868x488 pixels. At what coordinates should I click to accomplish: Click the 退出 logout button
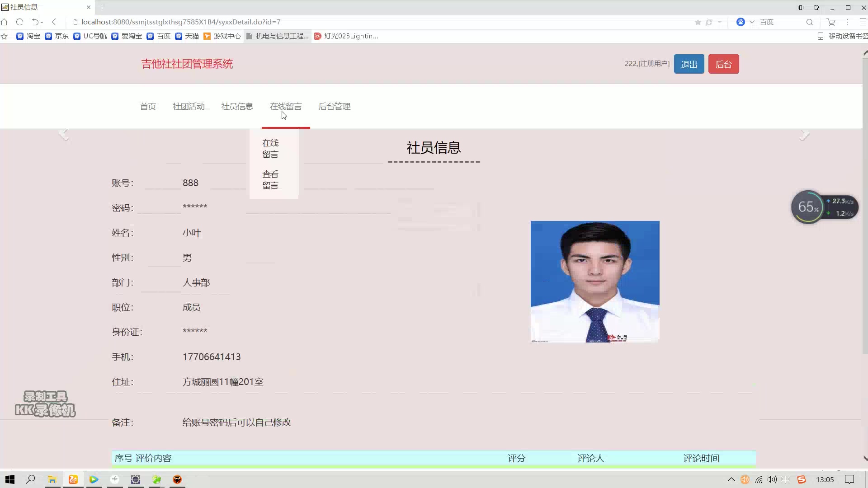click(689, 64)
